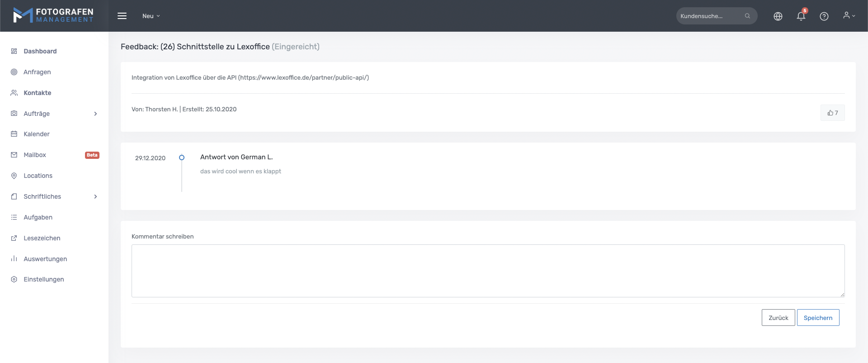Screen dimensions: 868x363
Task: Expand the Aufträge submenu chevron
Action: [95, 114]
